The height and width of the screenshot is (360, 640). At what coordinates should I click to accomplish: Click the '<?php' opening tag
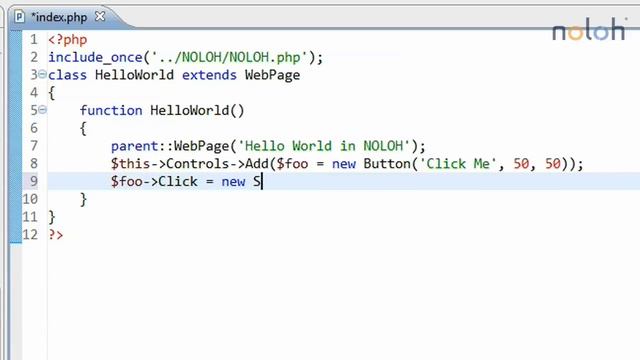tap(68, 40)
